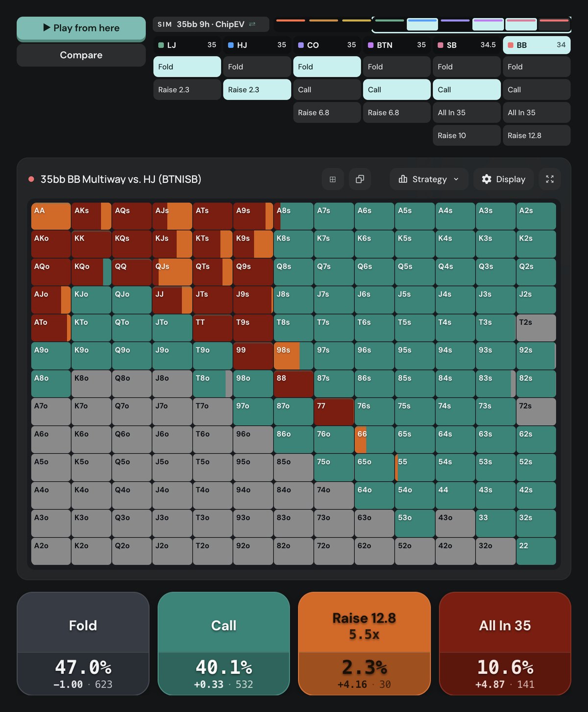Choose Raise 6.8 under BTN
The image size is (588, 712).
coord(397,113)
